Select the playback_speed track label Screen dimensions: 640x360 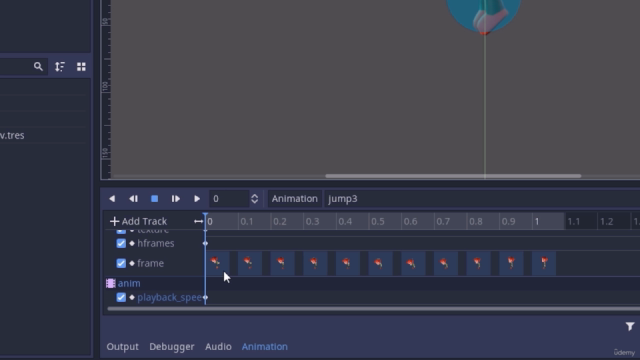point(169,298)
